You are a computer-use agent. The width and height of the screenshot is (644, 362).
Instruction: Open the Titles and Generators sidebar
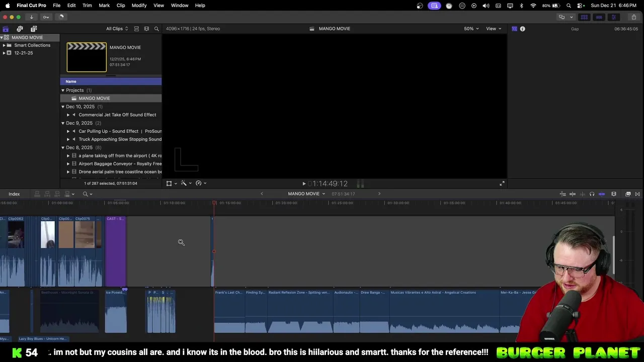click(34, 29)
